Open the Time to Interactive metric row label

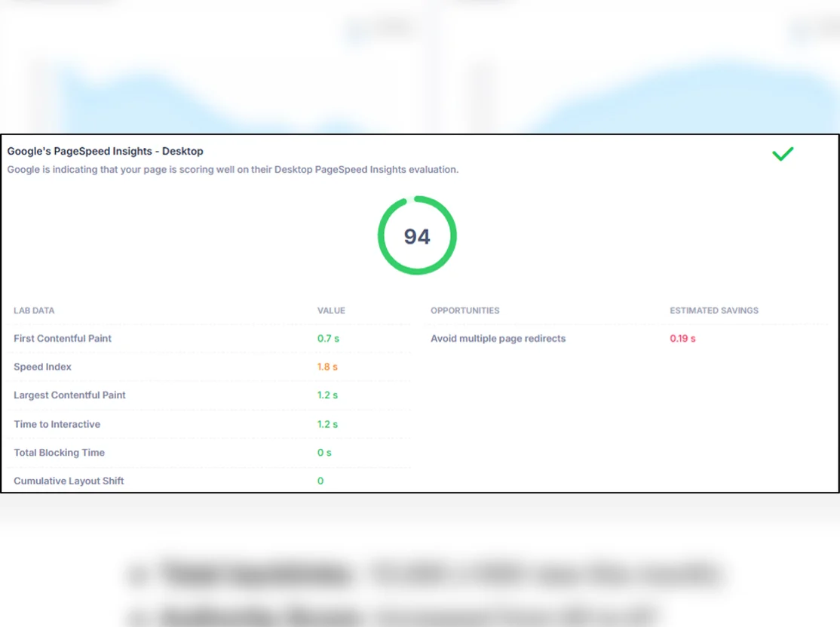pos(57,425)
